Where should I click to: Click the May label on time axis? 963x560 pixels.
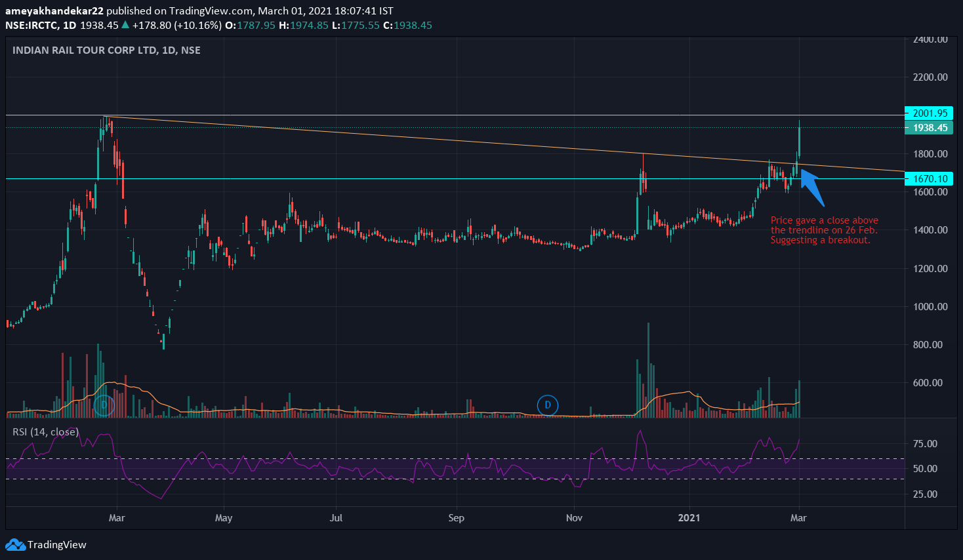tap(224, 518)
